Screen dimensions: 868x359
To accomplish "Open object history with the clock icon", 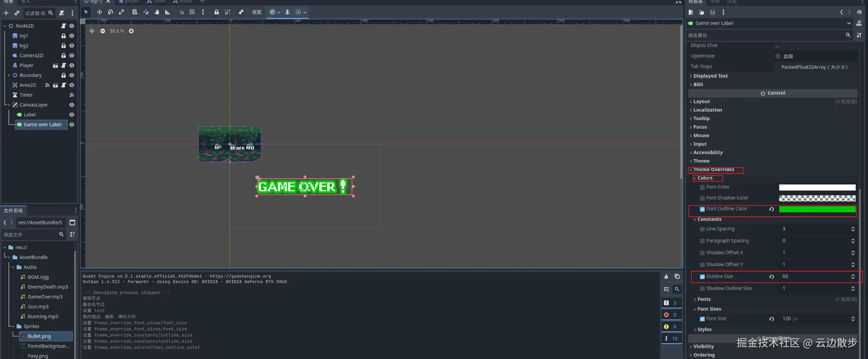I will click(859, 12).
